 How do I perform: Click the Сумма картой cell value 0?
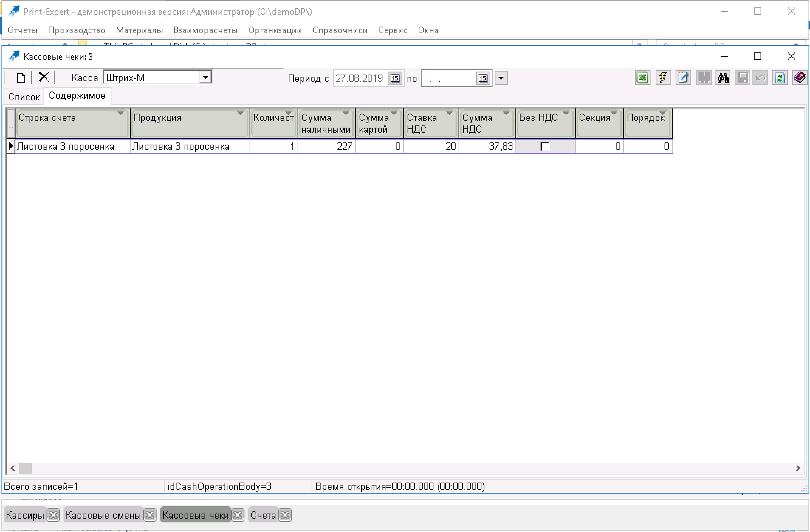[x=379, y=146]
